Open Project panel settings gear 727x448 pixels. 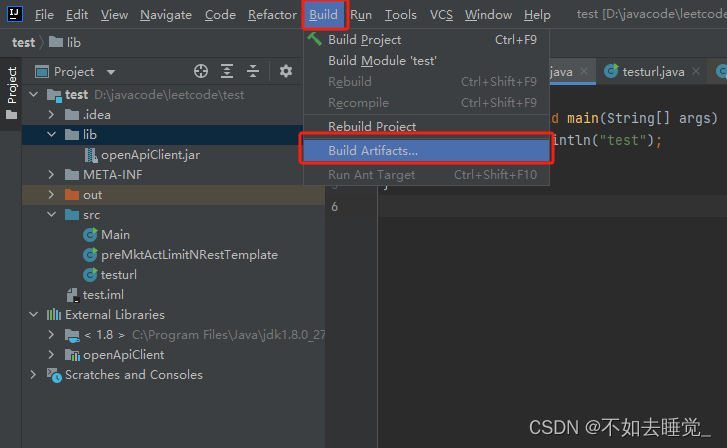point(286,71)
